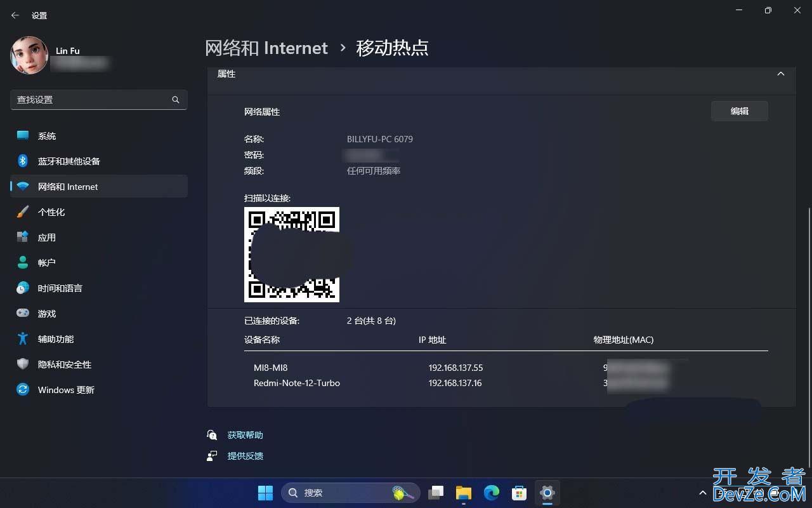Click IP address 192.168.137.16

tap(455, 383)
